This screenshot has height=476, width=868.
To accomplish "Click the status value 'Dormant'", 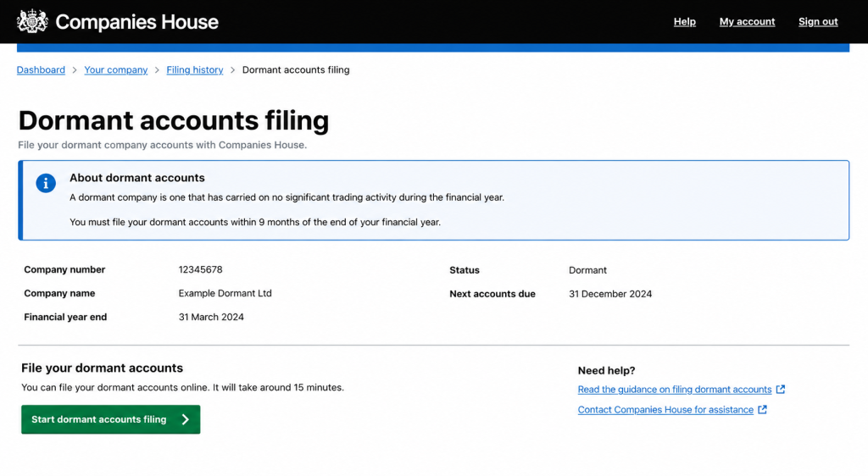I will tap(587, 270).
